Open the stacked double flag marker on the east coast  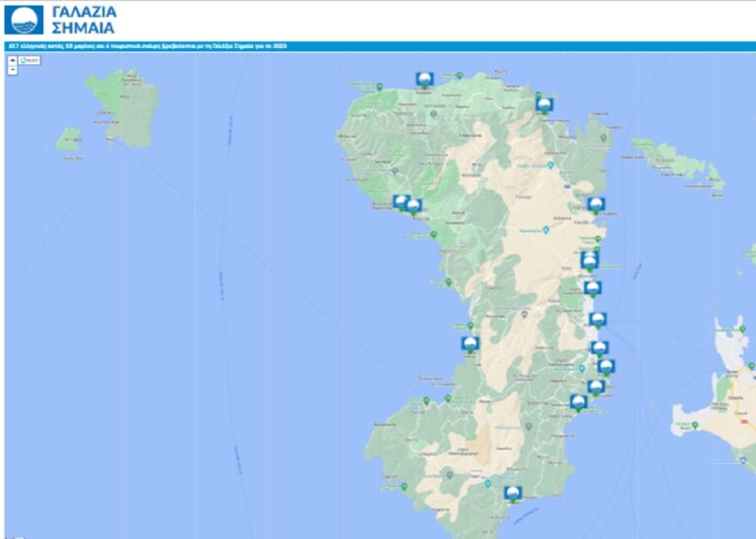[x=590, y=260]
